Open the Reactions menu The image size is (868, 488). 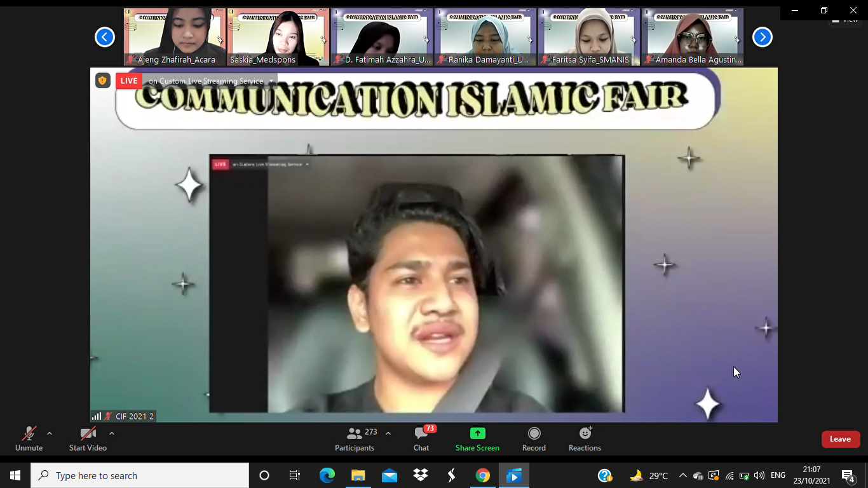[x=585, y=433]
